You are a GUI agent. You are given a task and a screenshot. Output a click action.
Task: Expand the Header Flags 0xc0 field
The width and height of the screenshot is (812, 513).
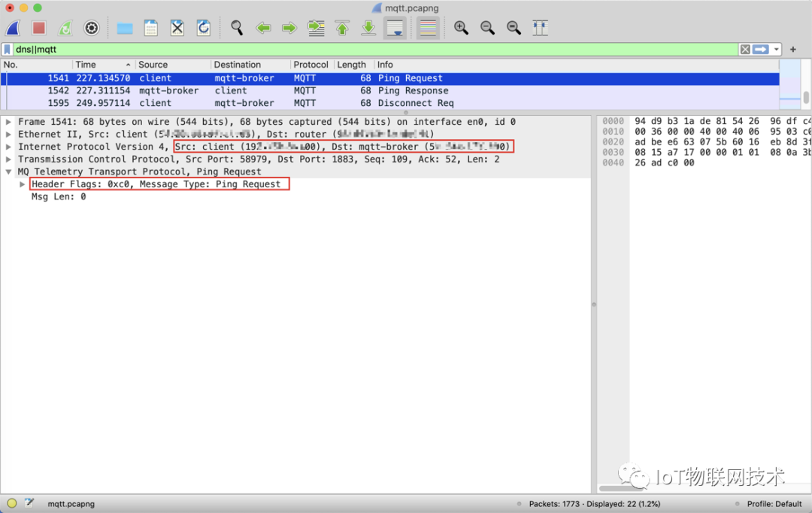22,184
